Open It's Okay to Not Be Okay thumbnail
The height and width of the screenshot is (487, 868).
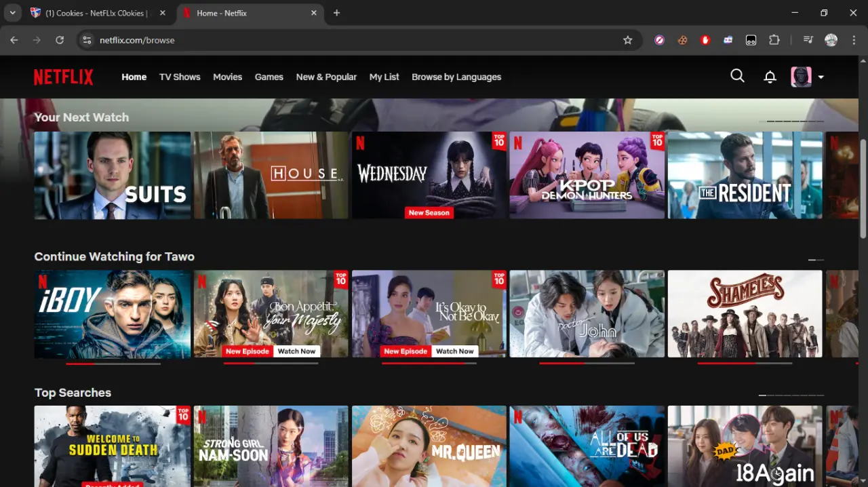(x=429, y=314)
